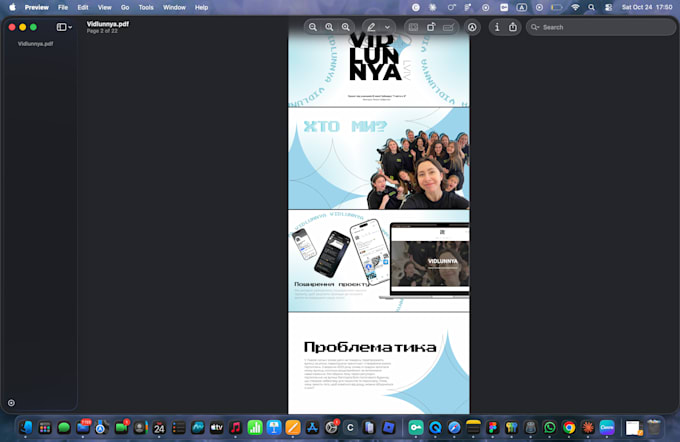Click the battery status icon

tap(557, 7)
